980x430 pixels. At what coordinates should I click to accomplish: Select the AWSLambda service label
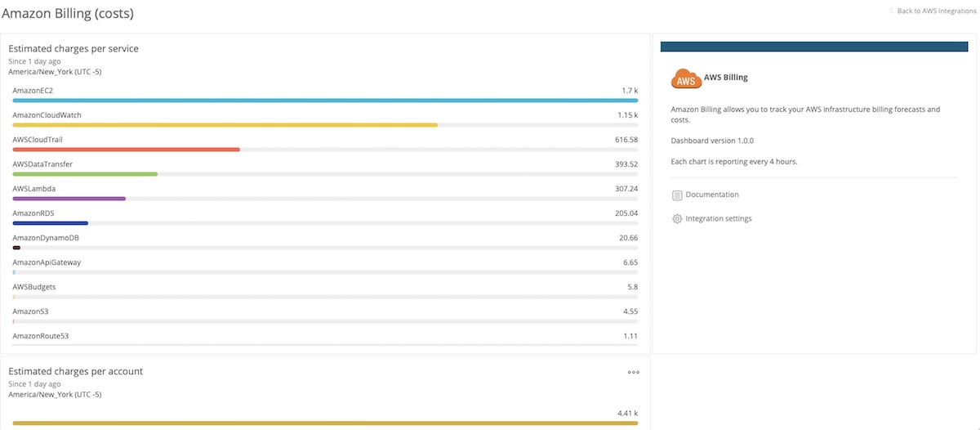33,189
